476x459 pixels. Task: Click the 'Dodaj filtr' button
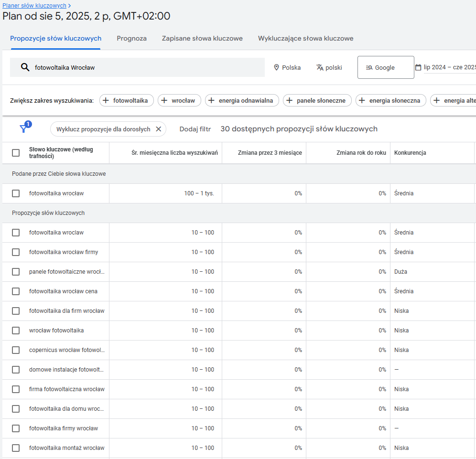point(195,129)
